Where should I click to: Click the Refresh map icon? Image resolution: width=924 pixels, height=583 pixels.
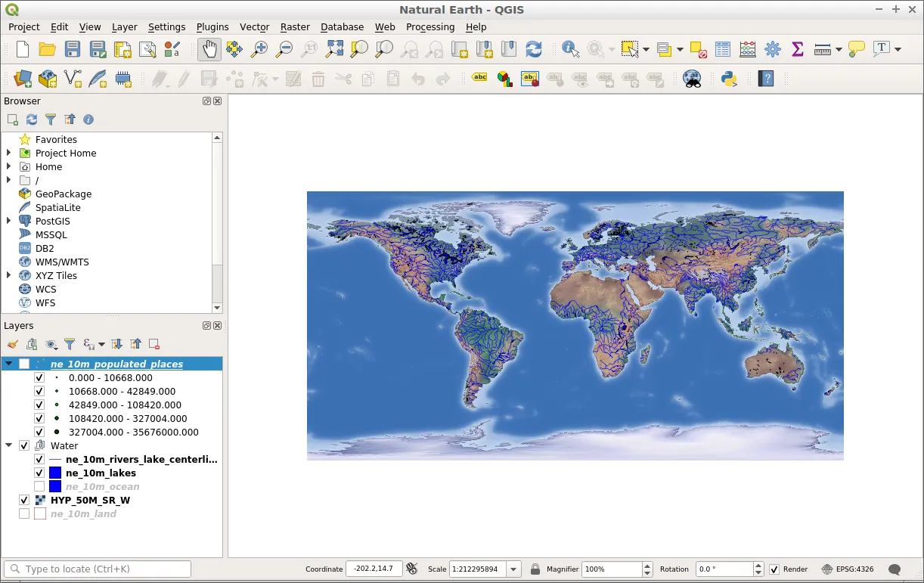click(x=534, y=50)
